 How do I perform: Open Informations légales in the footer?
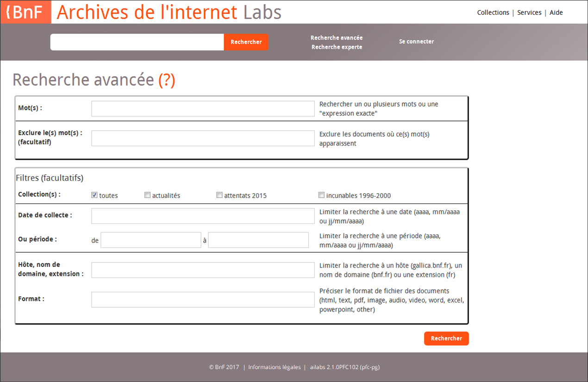pyautogui.click(x=274, y=367)
